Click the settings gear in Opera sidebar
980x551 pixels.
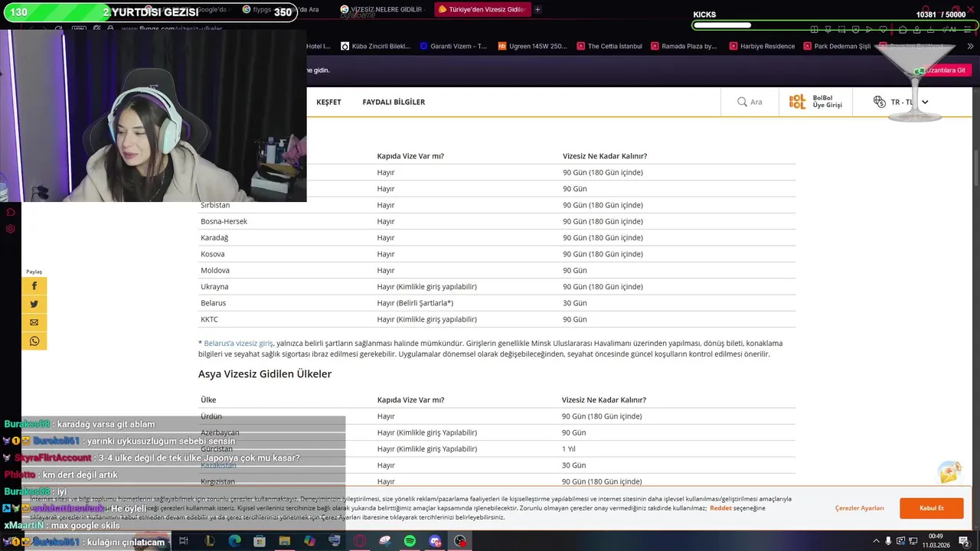point(11,229)
